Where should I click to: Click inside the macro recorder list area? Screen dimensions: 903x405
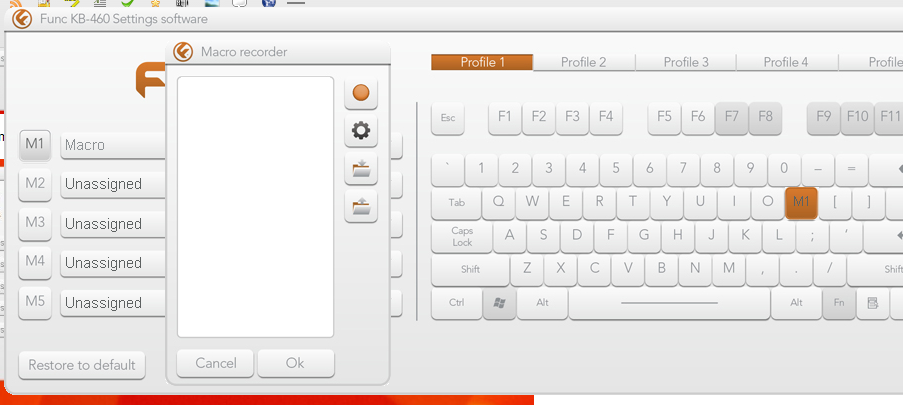click(x=256, y=207)
